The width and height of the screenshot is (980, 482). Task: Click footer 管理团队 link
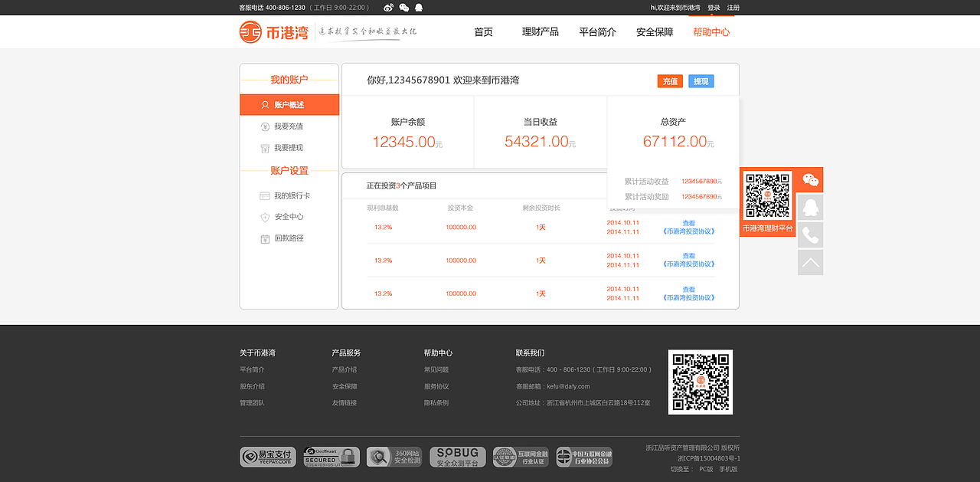[253, 403]
